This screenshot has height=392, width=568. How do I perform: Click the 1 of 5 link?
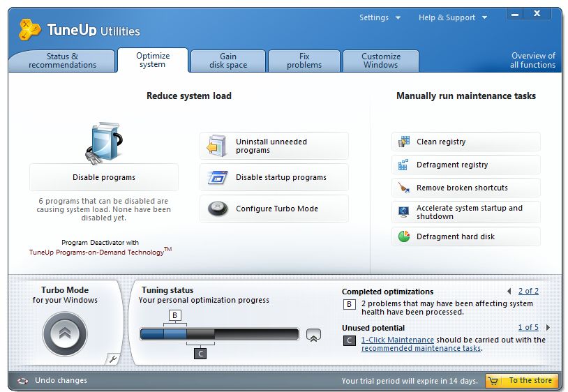click(x=528, y=327)
